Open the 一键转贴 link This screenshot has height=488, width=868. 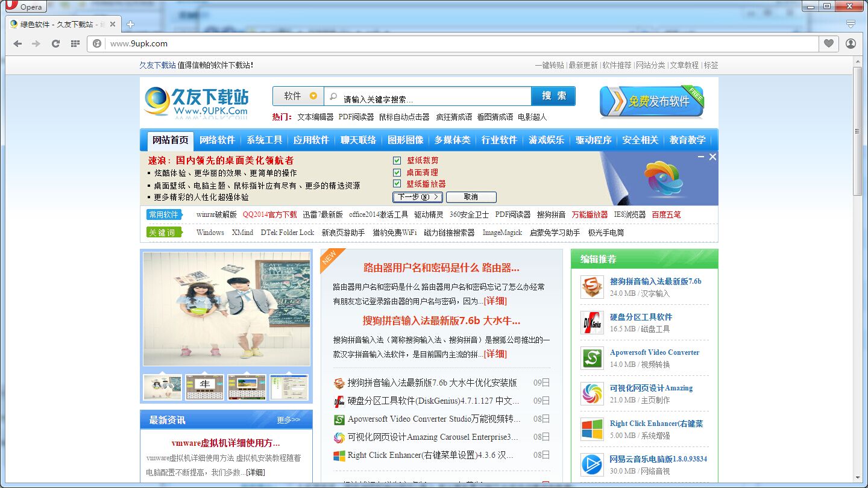tap(550, 65)
